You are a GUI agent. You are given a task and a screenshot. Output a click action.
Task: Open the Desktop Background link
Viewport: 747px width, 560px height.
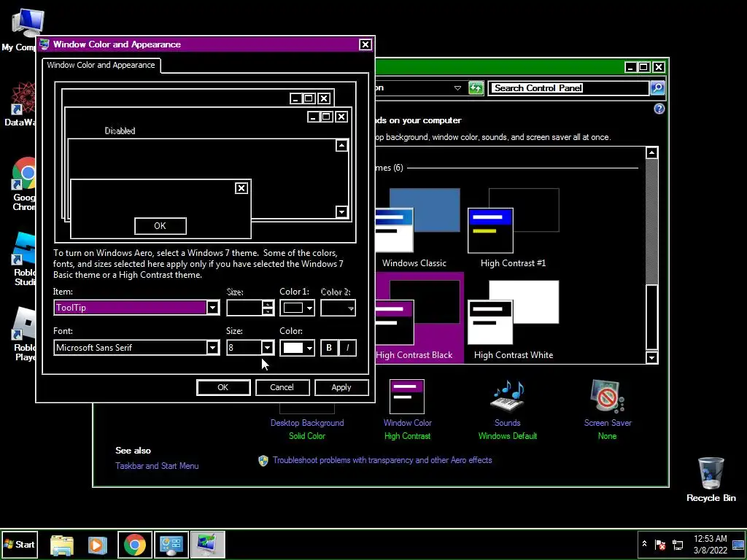[307, 423]
